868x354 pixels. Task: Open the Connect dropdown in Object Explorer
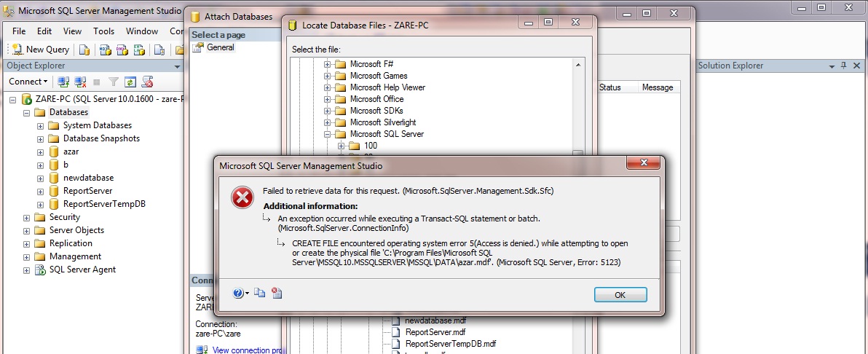coord(28,82)
